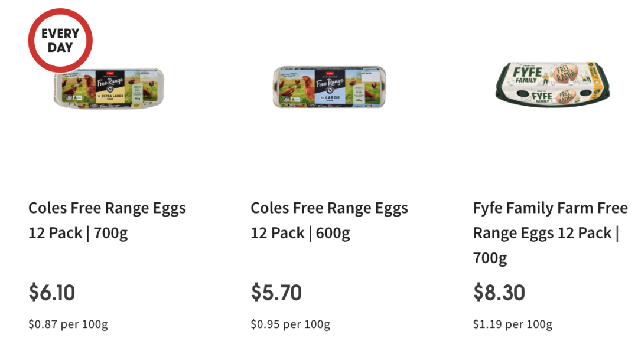Select the $8.30 price
This screenshot has height=364, width=638.
point(499,293)
